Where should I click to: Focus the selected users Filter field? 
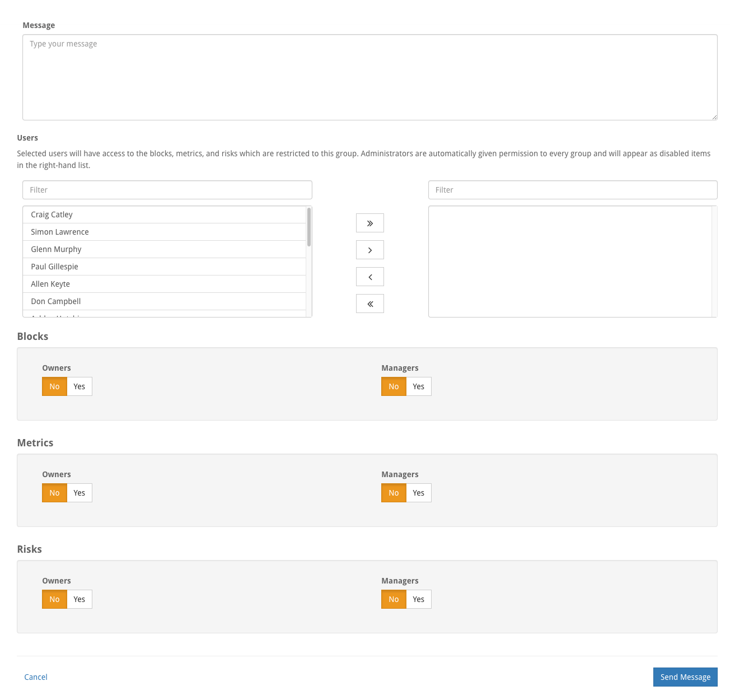(573, 190)
